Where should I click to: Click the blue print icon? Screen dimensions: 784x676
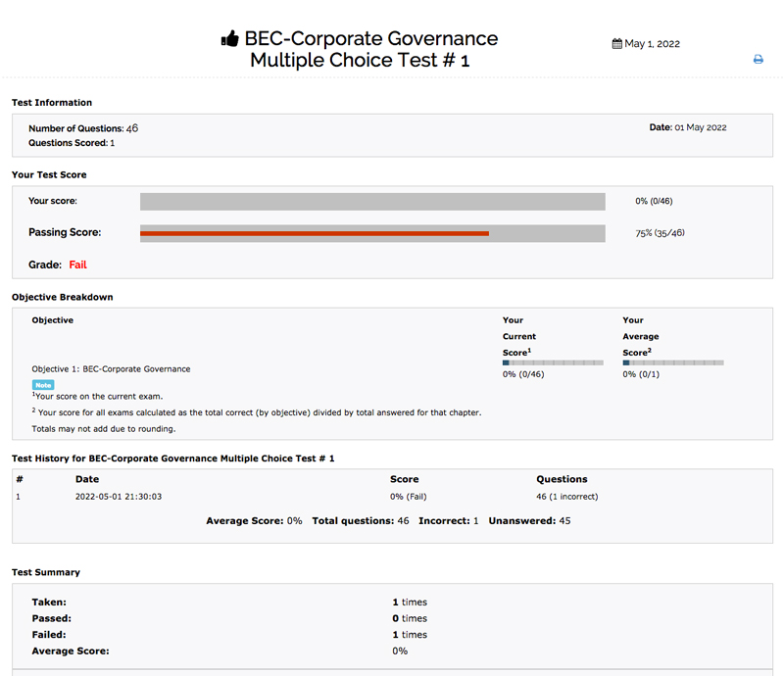coord(758,60)
